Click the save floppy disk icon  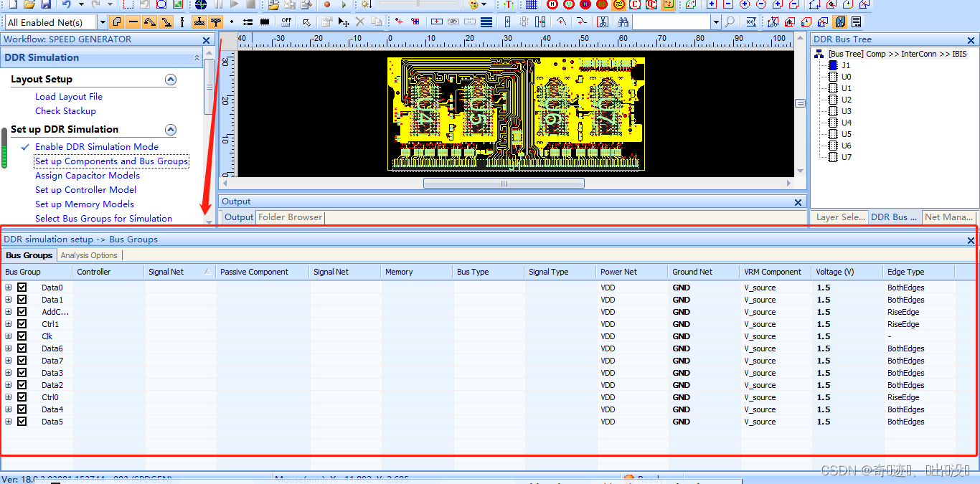pos(45,4)
